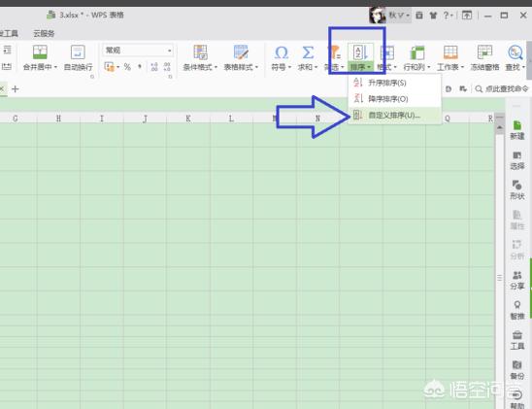The width and height of the screenshot is (532, 409).
Task: Click the merge and center icon
Action: 40,52
